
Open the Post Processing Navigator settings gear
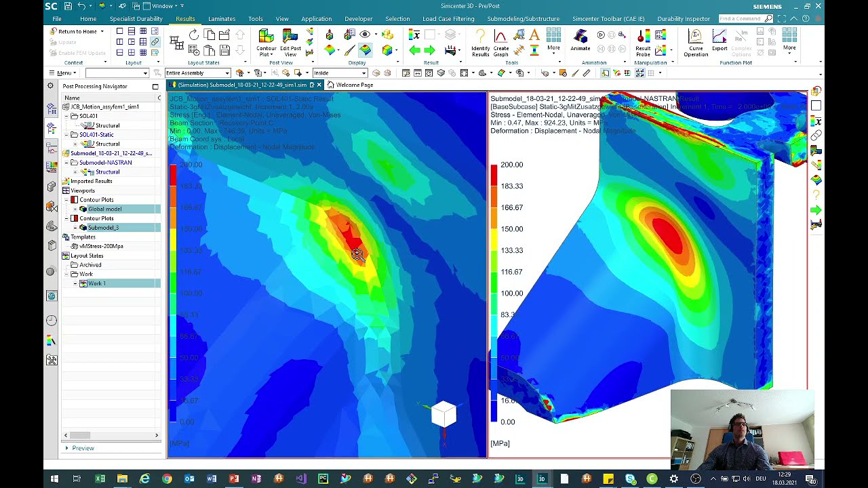[50, 86]
